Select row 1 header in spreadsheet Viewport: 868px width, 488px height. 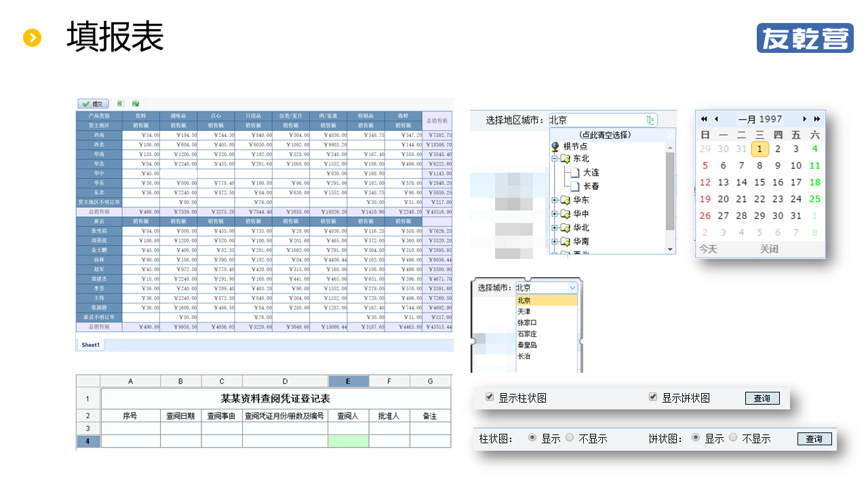(87, 399)
